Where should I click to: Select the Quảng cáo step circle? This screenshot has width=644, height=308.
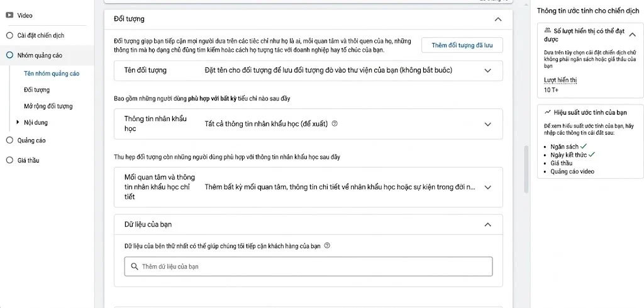tap(9, 140)
